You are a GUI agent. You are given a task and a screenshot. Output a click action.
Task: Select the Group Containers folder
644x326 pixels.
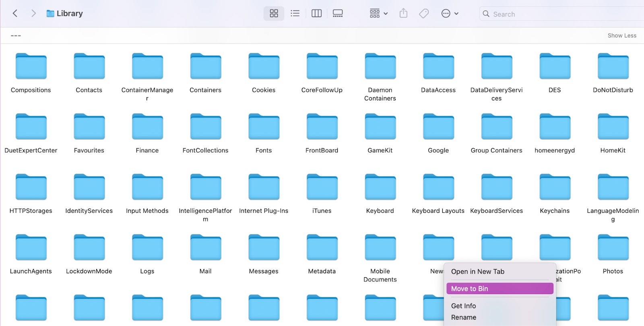coord(497,127)
